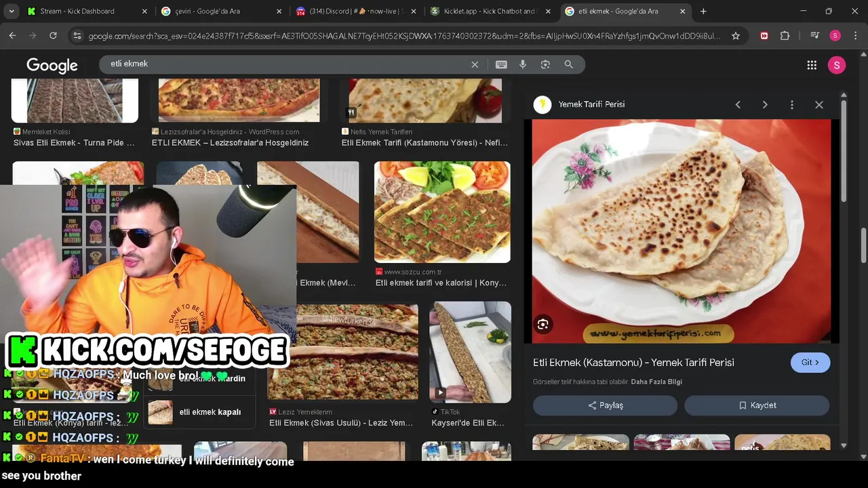868x488 pixels.
Task: Switch to Kicklet.app chatbot tab
Action: (x=491, y=11)
